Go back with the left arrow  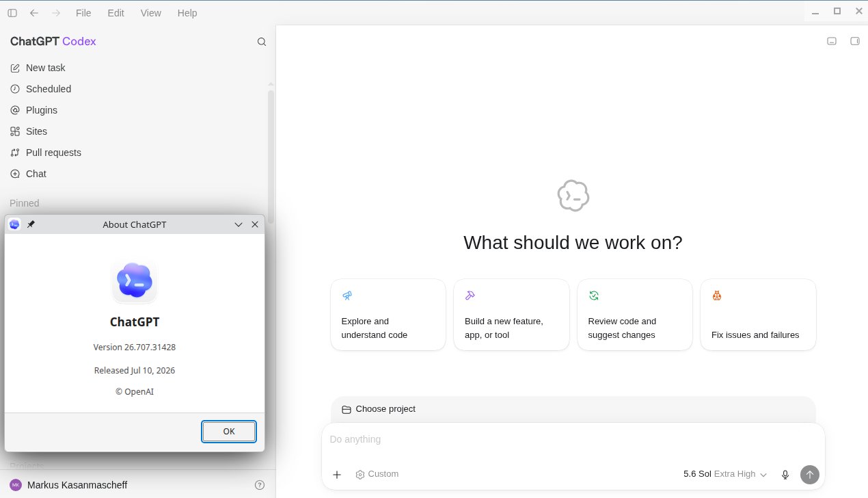tap(34, 13)
